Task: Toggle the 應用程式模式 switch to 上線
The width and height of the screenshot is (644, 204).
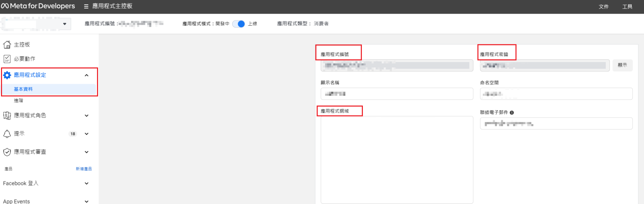Action: (239, 24)
